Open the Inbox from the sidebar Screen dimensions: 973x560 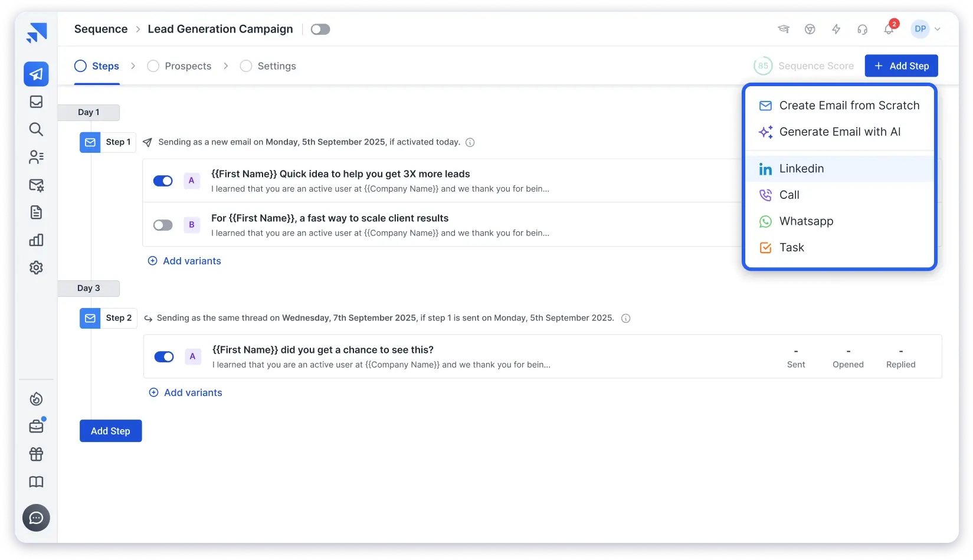coord(36,101)
